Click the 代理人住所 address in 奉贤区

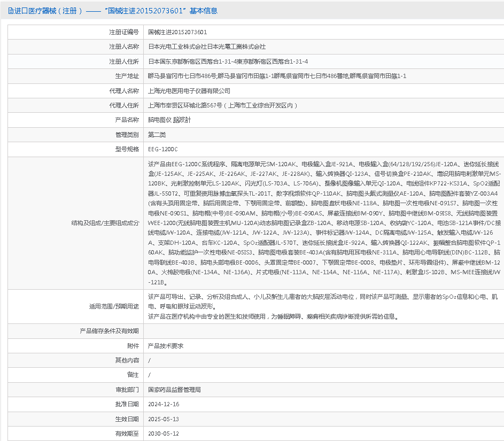(x=223, y=105)
